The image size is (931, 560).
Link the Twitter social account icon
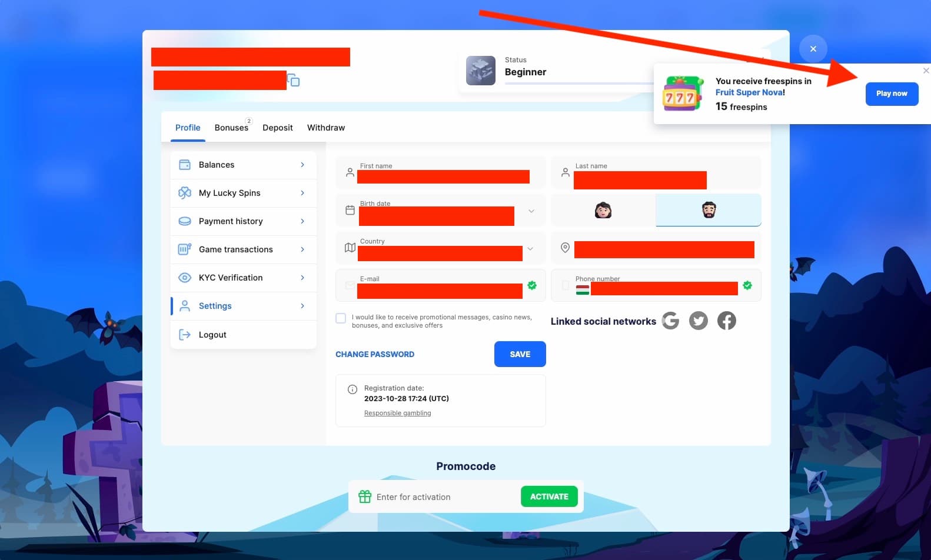699,321
